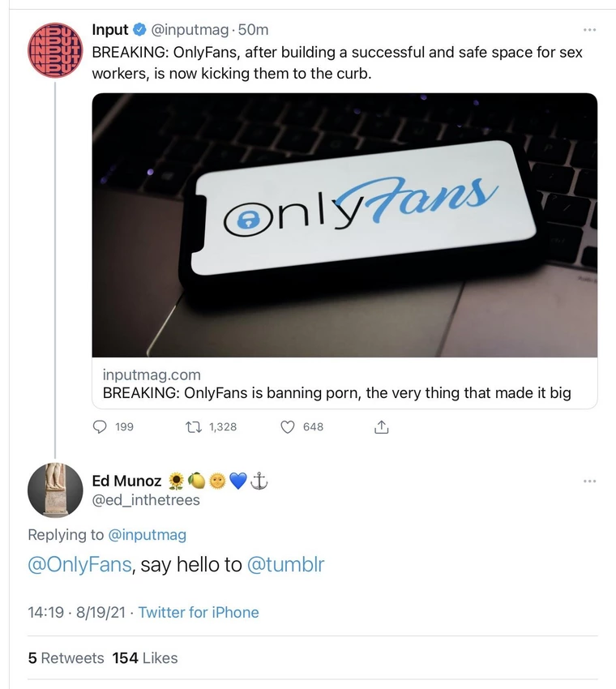Screen dimensions: 616x689
Task: Click the reply icon on Input's tweet
Action: pos(99,426)
